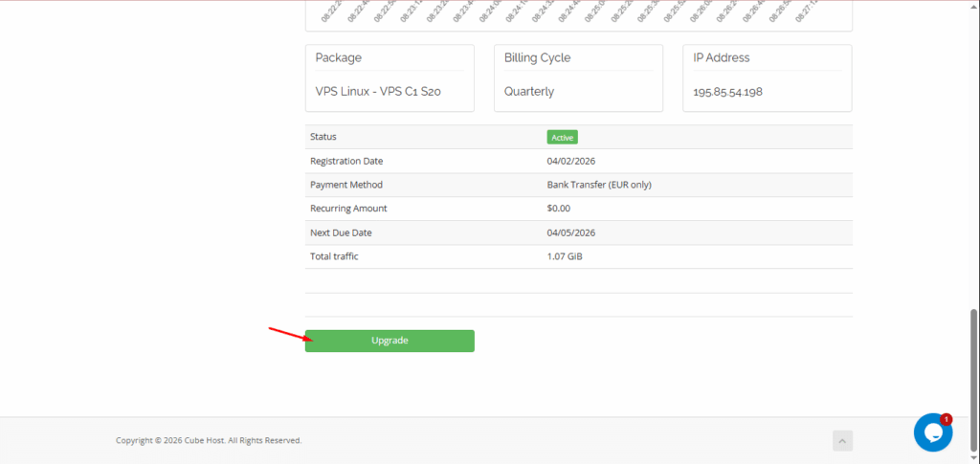The height and width of the screenshot is (464, 980).
Task: Select the Package card heading
Action: click(339, 58)
